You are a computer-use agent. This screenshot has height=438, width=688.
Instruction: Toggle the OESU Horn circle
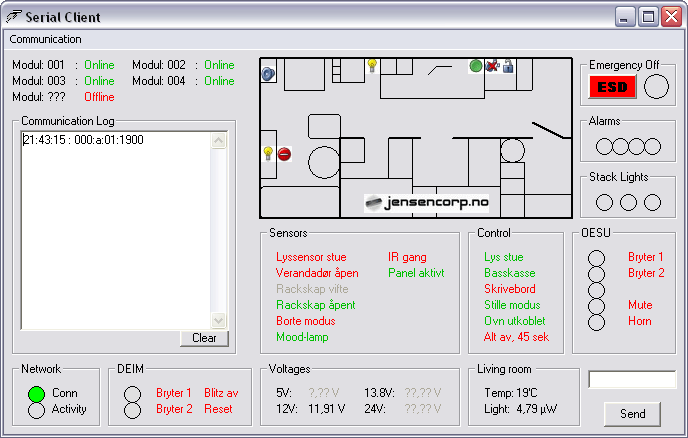tap(597, 322)
